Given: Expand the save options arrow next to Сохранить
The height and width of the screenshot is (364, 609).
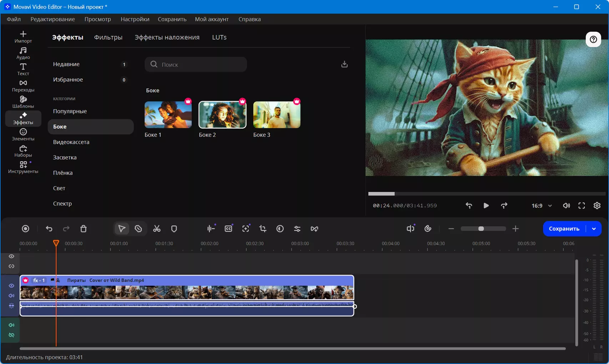Looking at the screenshot, I should click(594, 229).
